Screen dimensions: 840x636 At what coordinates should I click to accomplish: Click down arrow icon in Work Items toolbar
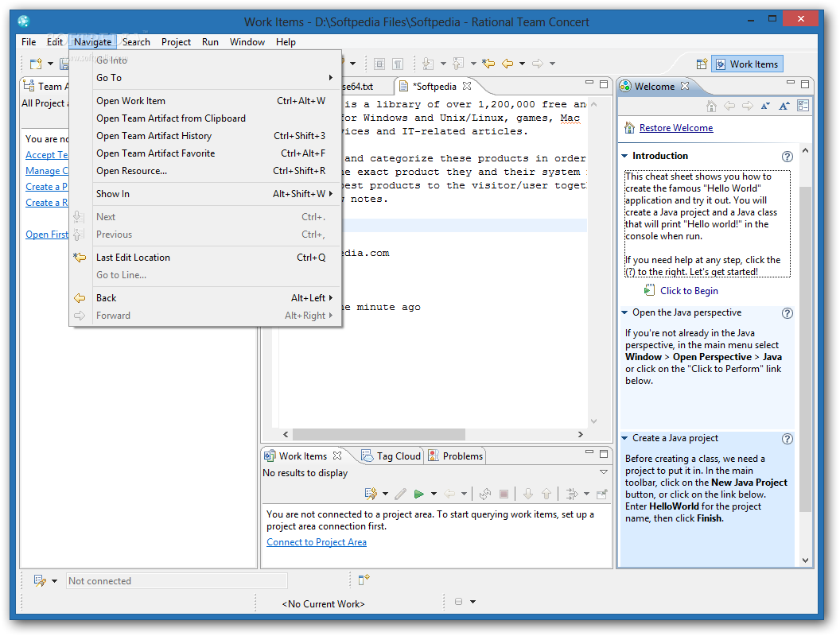tap(528, 494)
